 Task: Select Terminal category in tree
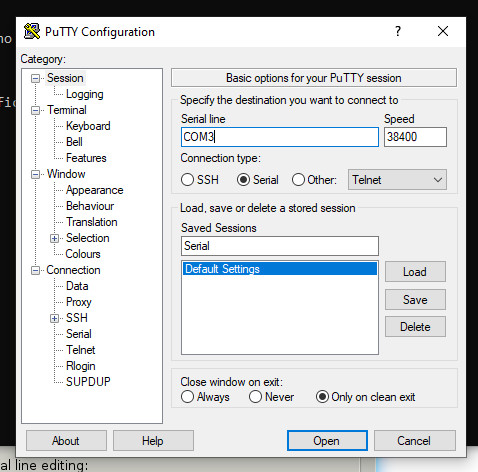pos(67,110)
